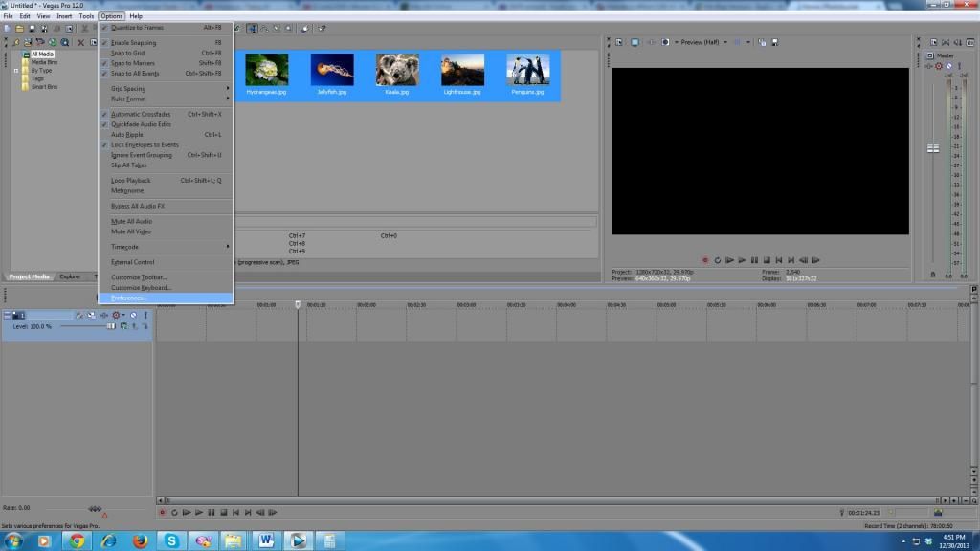This screenshot has height=551, width=980.
Task: Adjust the Master volume fader
Action: pyautogui.click(x=933, y=148)
